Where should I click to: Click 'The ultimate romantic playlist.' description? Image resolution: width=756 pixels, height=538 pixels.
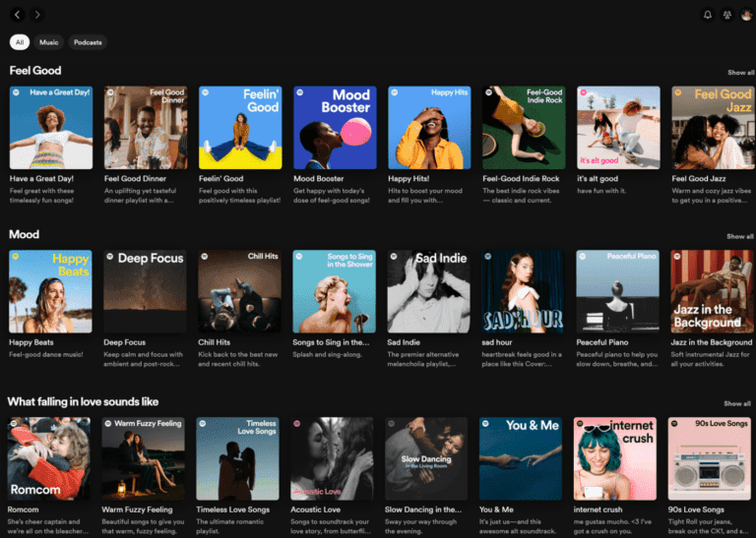coord(230,526)
